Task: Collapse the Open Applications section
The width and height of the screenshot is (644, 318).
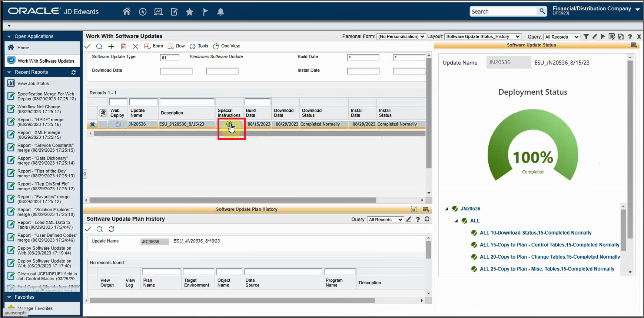Action: 9,37
